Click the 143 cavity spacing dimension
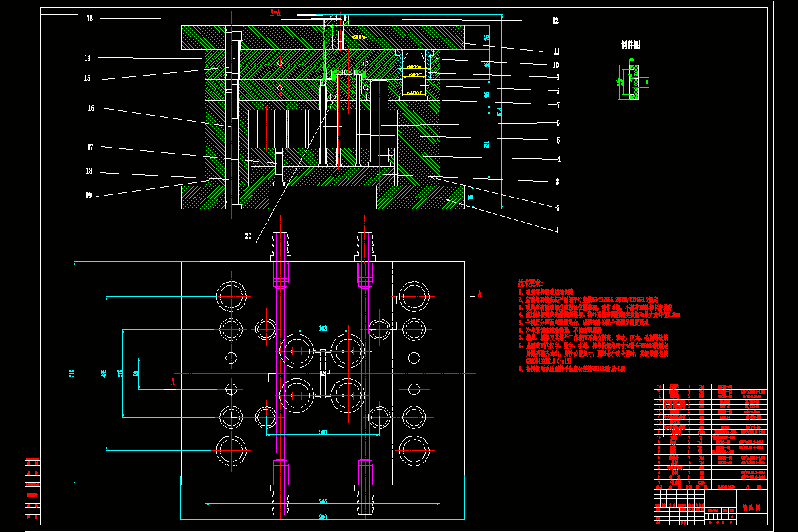This screenshot has height=532, width=798. (323, 328)
